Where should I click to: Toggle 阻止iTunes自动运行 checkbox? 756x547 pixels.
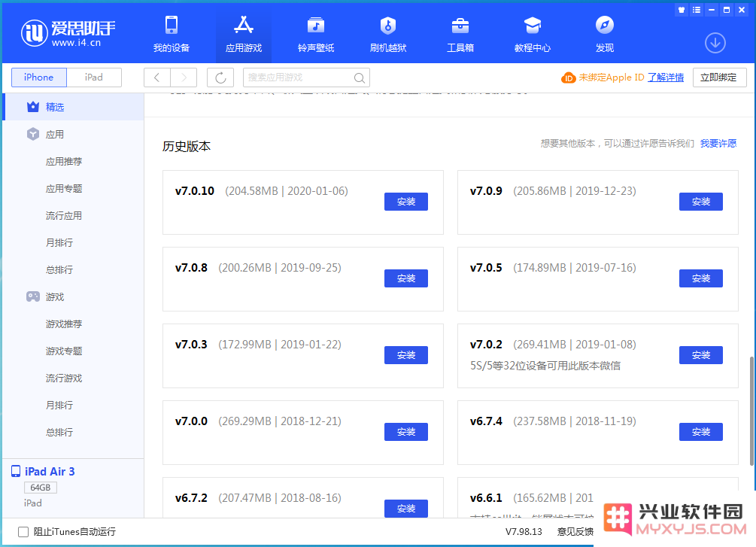click(23, 531)
